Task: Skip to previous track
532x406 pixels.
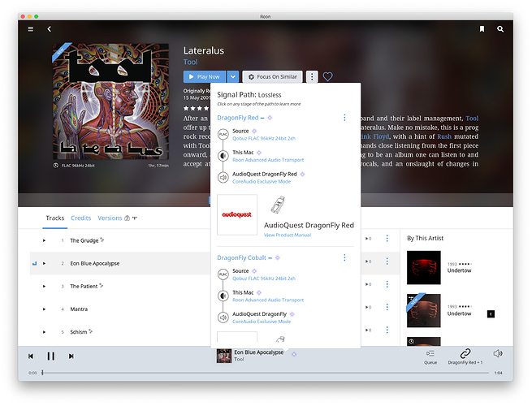Action: tap(31, 356)
